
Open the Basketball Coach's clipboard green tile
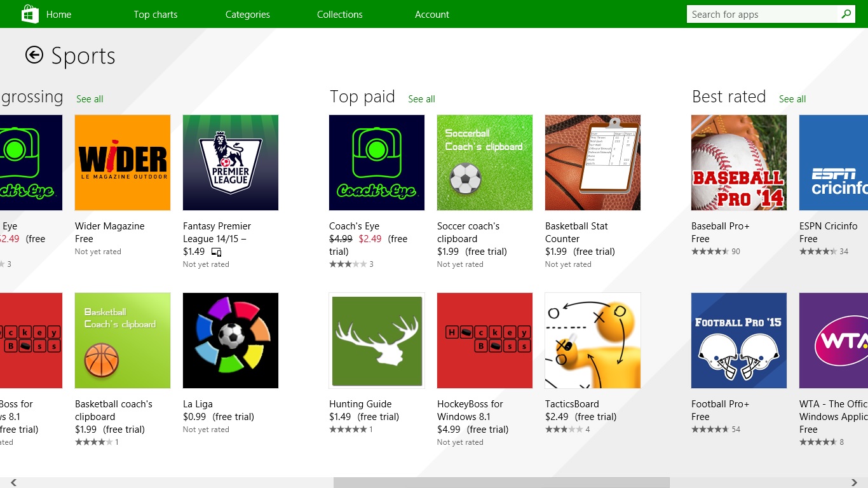[x=123, y=341]
